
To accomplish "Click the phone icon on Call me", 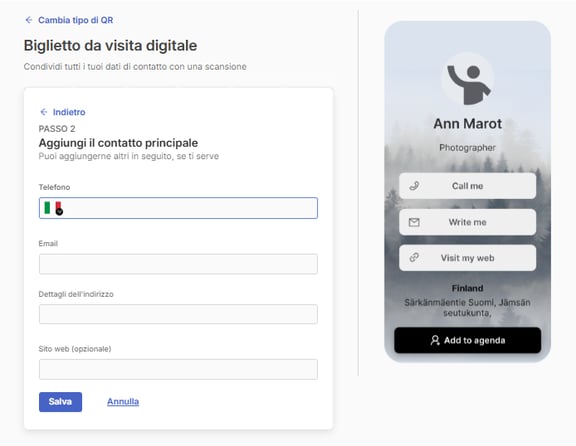I will tap(414, 186).
